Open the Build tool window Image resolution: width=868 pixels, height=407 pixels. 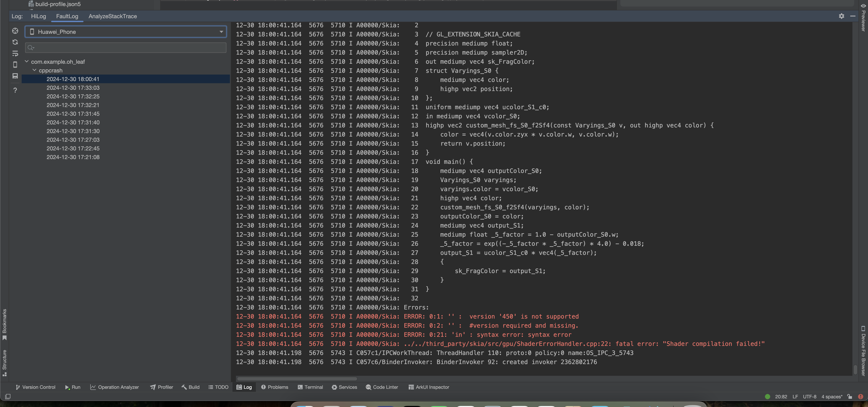click(x=191, y=387)
